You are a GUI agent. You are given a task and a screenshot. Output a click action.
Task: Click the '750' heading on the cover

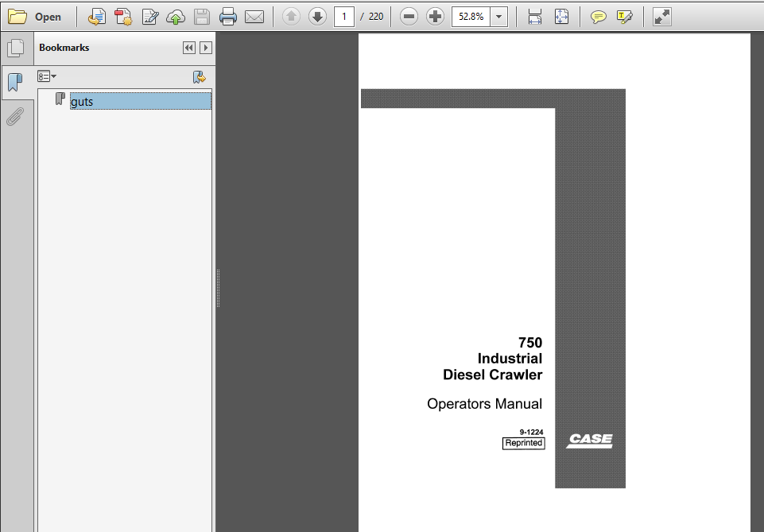[x=530, y=343]
